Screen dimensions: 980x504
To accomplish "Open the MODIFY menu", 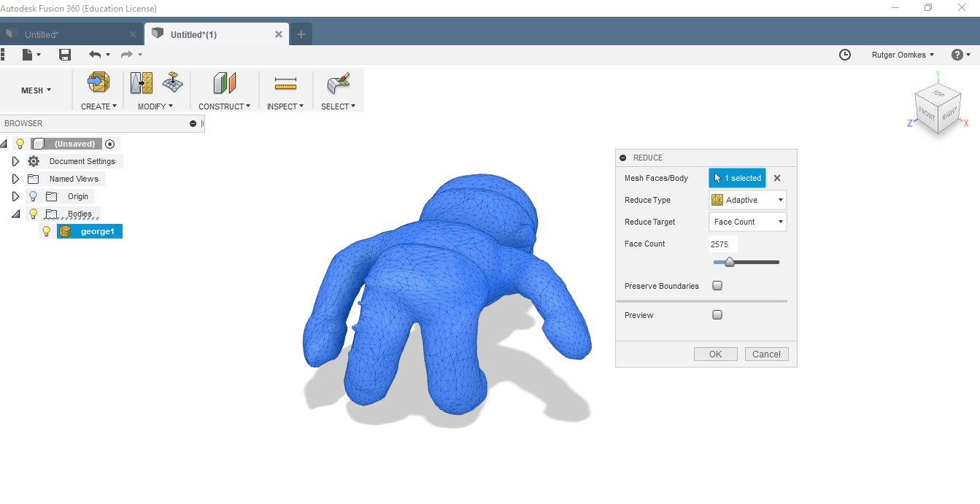I will (x=155, y=106).
